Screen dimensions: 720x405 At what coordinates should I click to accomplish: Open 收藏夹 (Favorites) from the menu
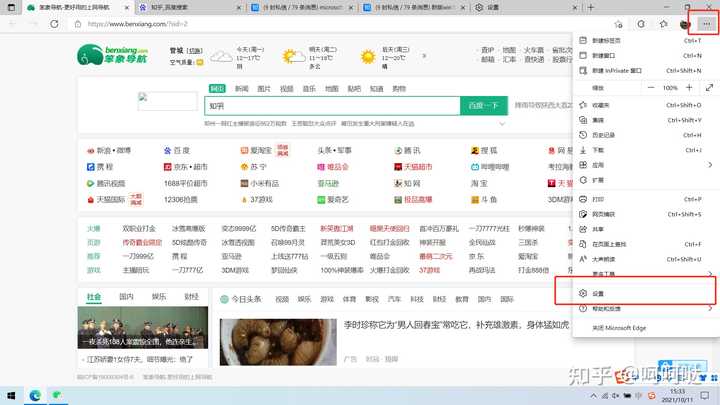(x=646, y=105)
